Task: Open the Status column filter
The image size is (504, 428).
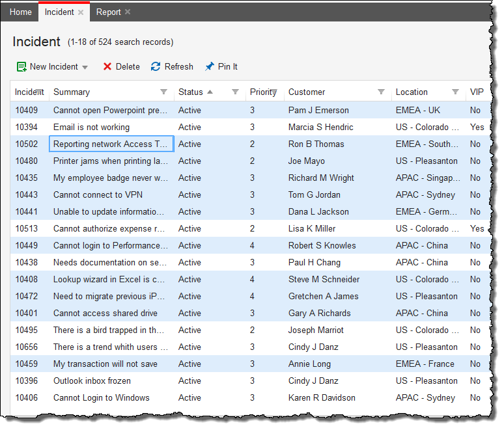Action: click(x=235, y=92)
